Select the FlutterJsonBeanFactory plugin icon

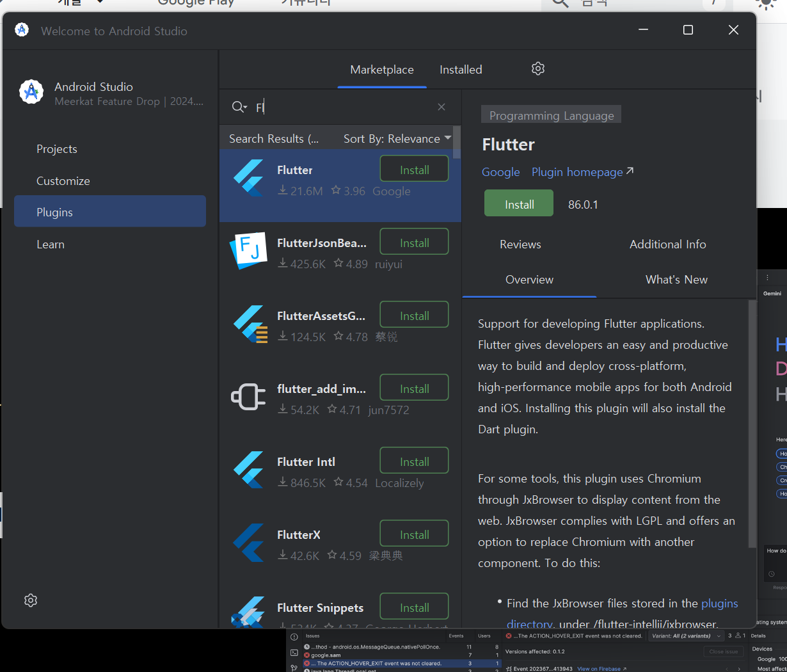point(249,251)
